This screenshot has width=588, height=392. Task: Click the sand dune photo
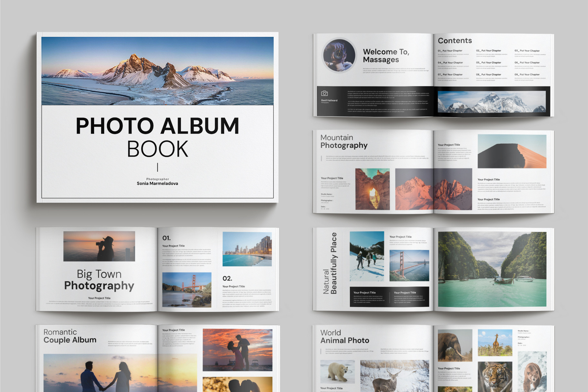coord(512,151)
